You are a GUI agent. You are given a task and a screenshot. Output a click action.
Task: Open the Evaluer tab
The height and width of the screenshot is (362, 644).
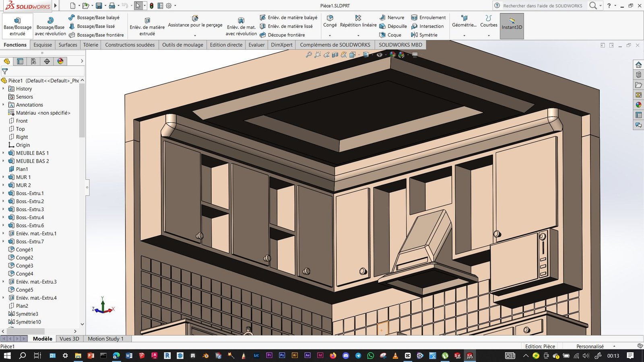pyautogui.click(x=256, y=45)
